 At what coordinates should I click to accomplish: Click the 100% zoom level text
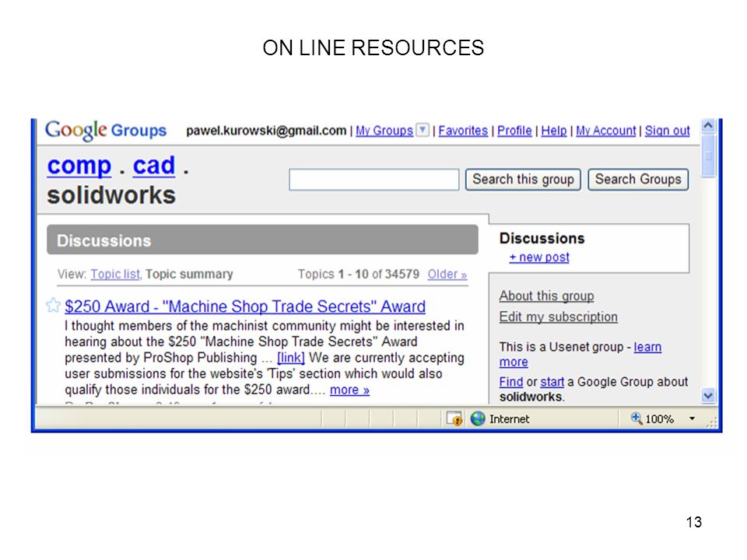pos(659,418)
